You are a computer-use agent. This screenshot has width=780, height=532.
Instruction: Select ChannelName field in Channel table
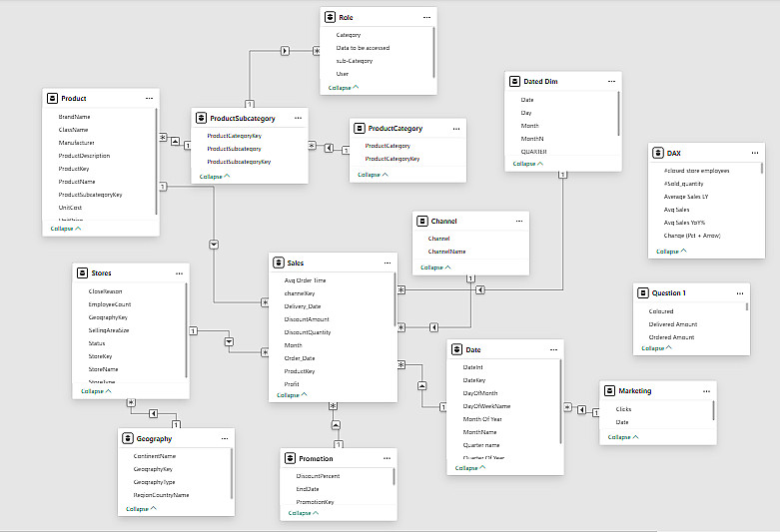[446, 252]
